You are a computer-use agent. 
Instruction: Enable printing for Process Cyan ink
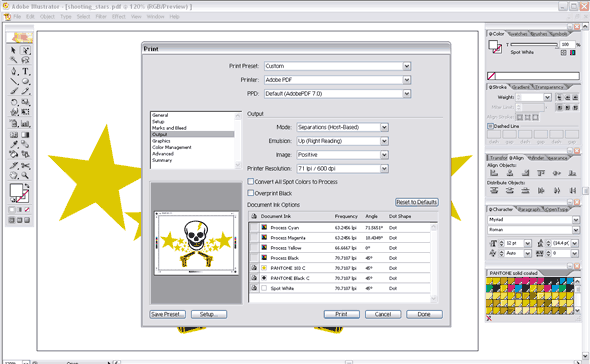254,228
